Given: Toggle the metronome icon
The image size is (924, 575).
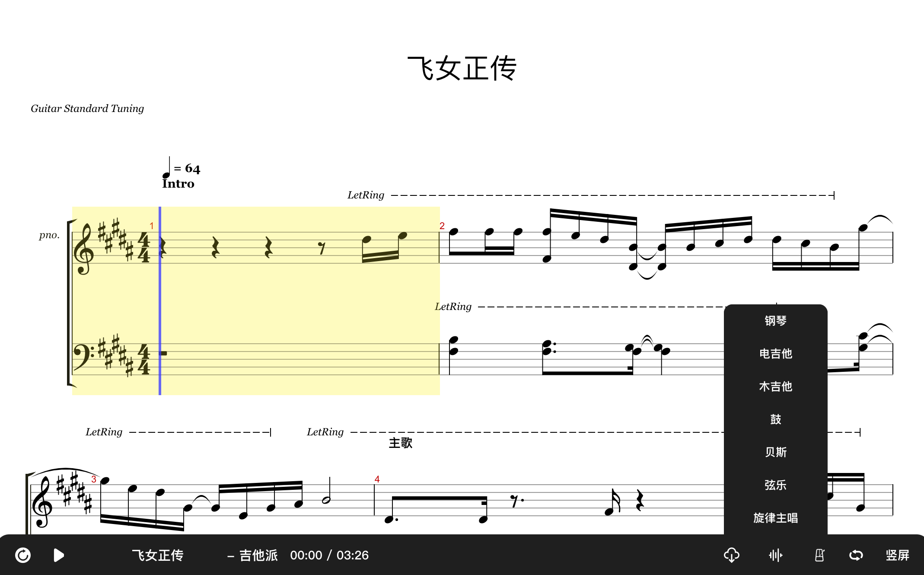Looking at the screenshot, I should 819,555.
